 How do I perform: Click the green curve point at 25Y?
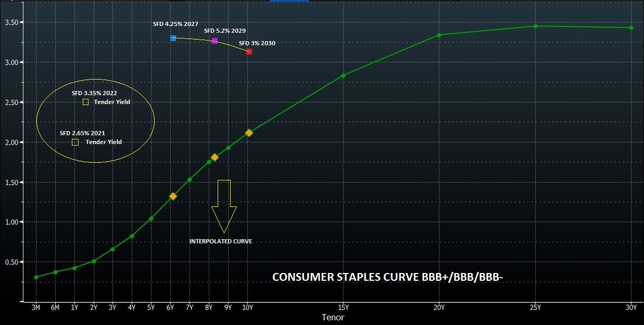click(535, 26)
